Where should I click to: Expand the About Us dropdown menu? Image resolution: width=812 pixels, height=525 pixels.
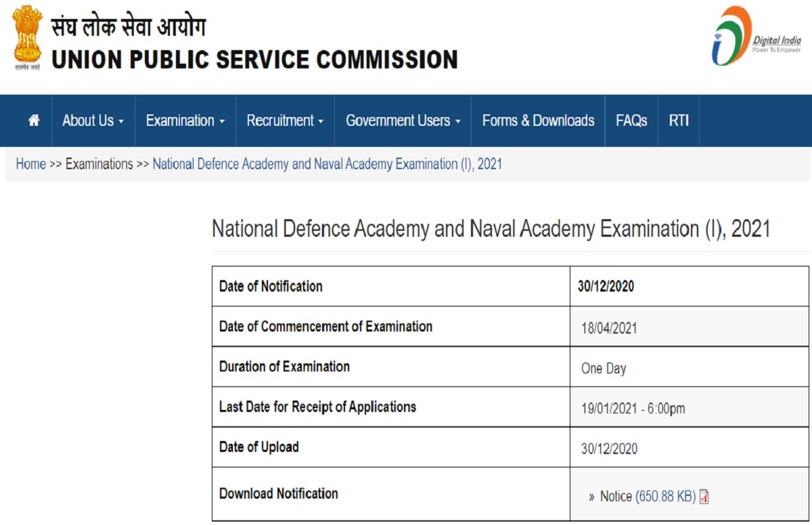(x=93, y=120)
